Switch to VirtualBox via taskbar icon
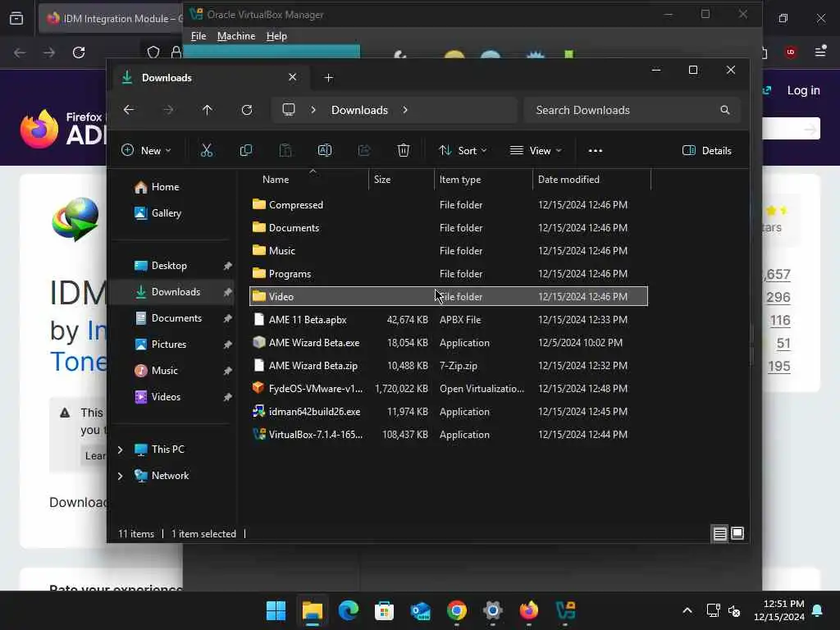840x630 pixels. (565, 610)
